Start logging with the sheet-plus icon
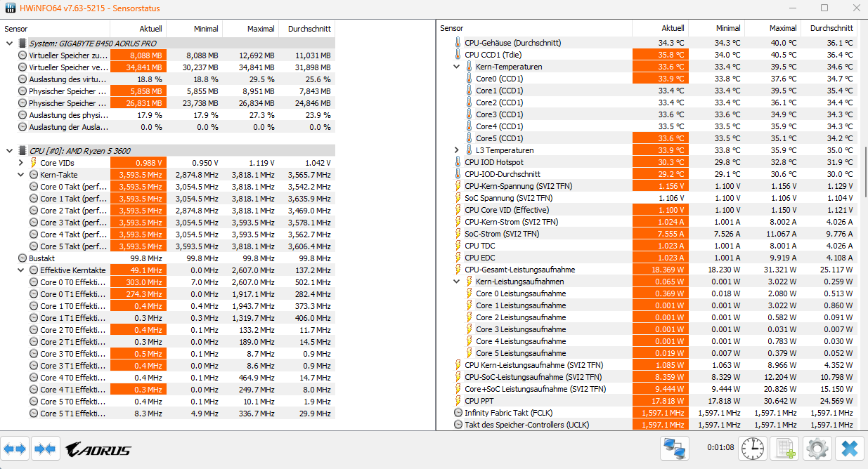The width and height of the screenshot is (868, 469). [x=784, y=448]
